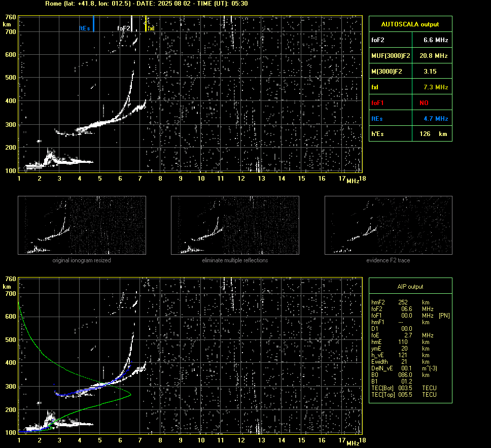Click the Es layer echo in top ionogram
The height and width of the screenshot is (448, 491).
click(x=59, y=161)
